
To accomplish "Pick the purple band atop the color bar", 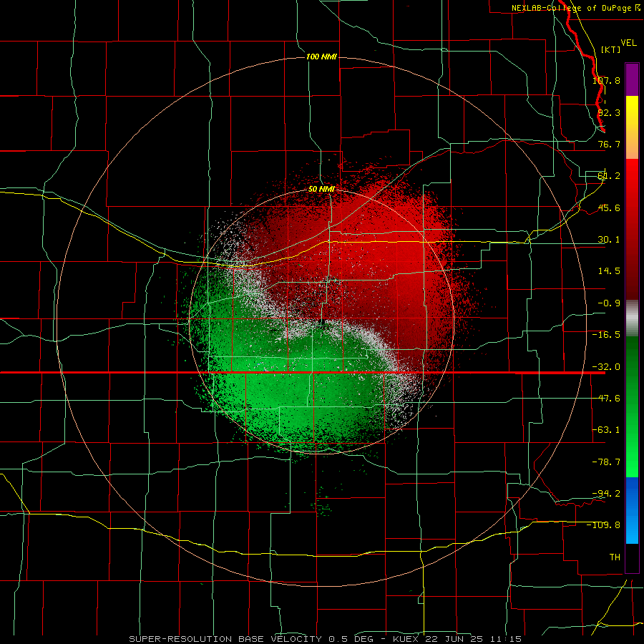I will coord(632,80).
